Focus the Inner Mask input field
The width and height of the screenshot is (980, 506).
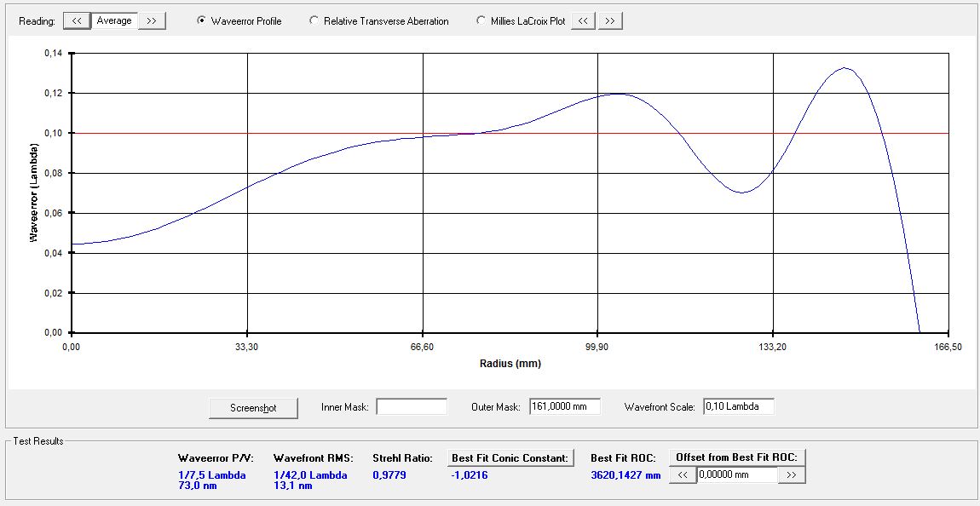[x=412, y=406]
